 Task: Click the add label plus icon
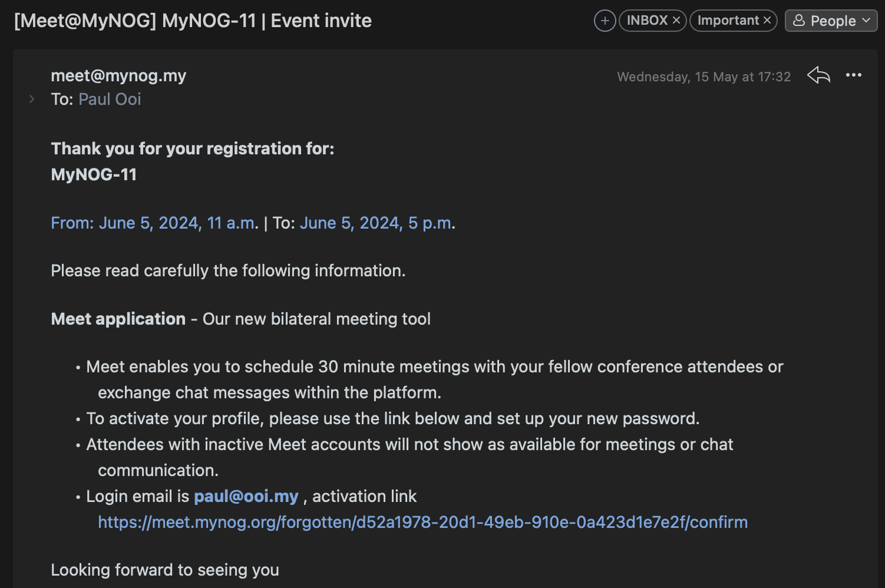pos(605,21)
